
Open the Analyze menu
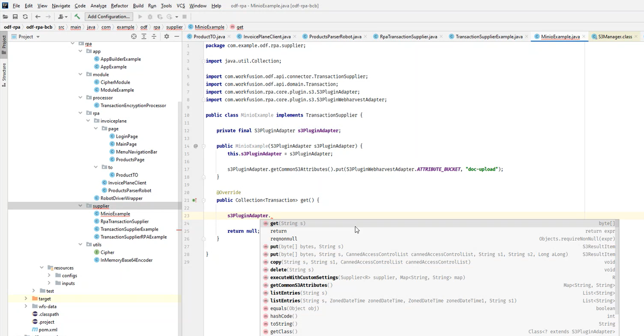[99, 6]
